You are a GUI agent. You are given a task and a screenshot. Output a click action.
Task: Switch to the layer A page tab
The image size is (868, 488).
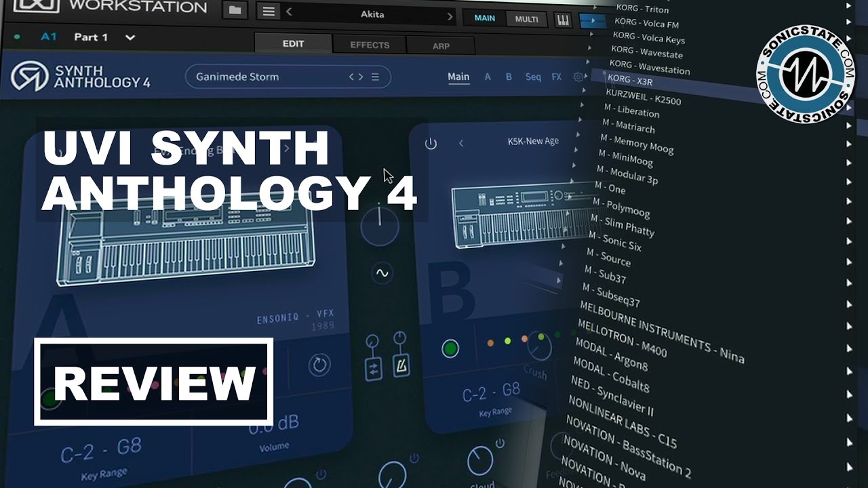click(488, 77)
